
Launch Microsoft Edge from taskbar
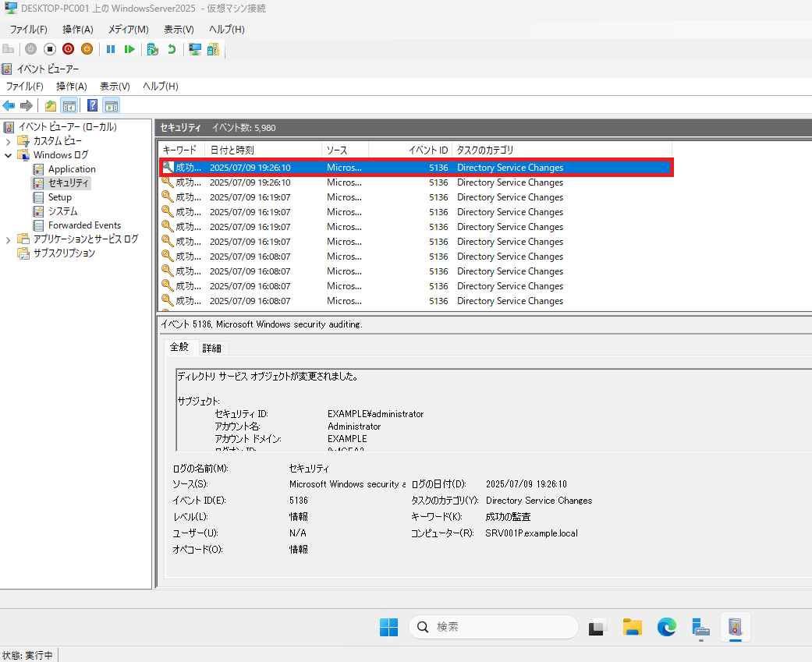pos(666,628)
